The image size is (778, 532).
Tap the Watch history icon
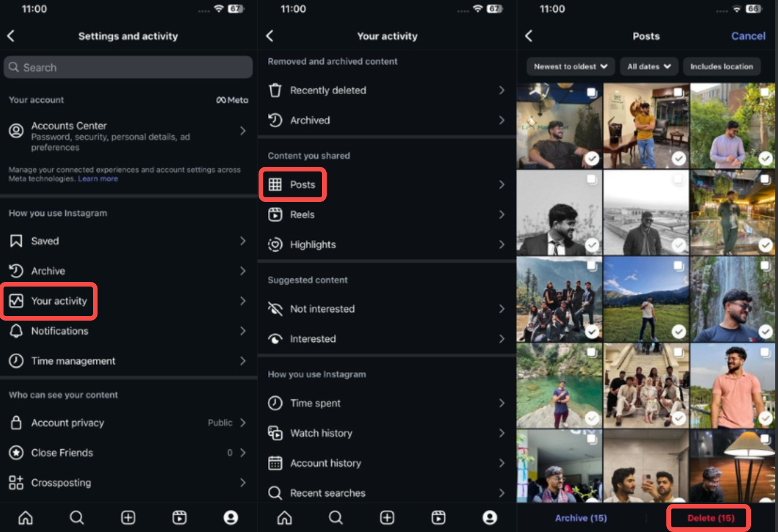coord(275,433)
